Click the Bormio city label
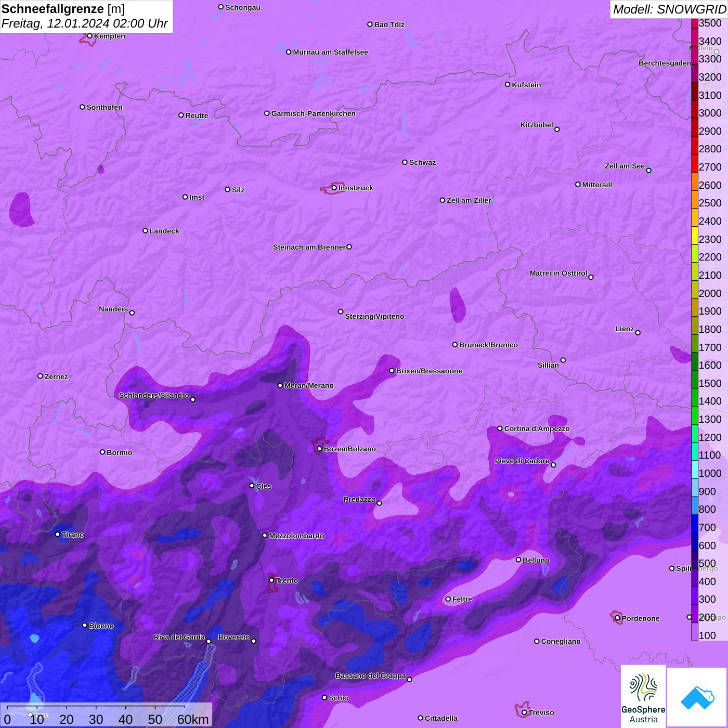This screenshot has height=728, width=728. [x=119, y=452]
